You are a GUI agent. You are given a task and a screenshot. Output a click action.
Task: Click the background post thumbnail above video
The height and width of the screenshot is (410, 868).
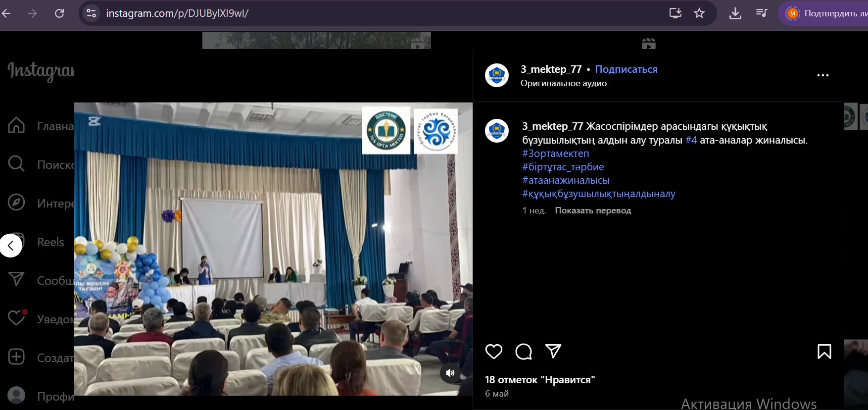(x=317, y=41)
